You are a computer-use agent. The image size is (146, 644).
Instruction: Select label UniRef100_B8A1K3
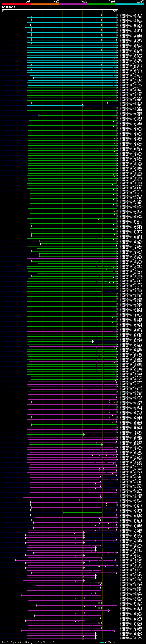131,100
